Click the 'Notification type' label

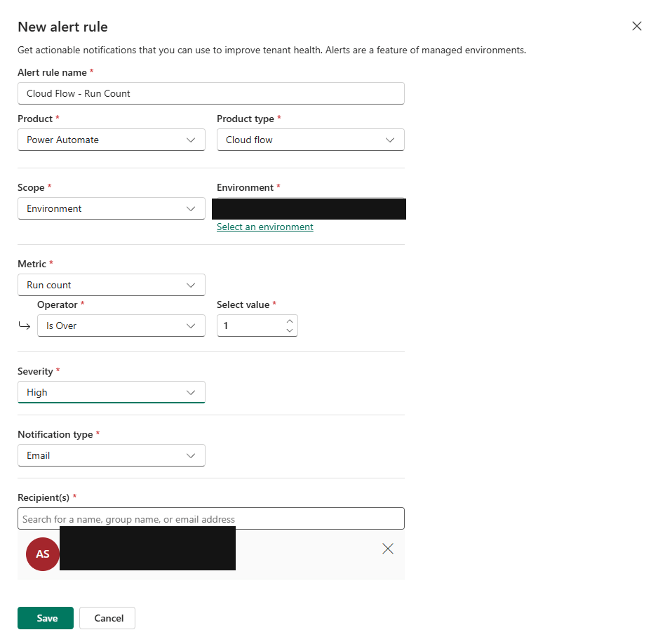point(55,435)
